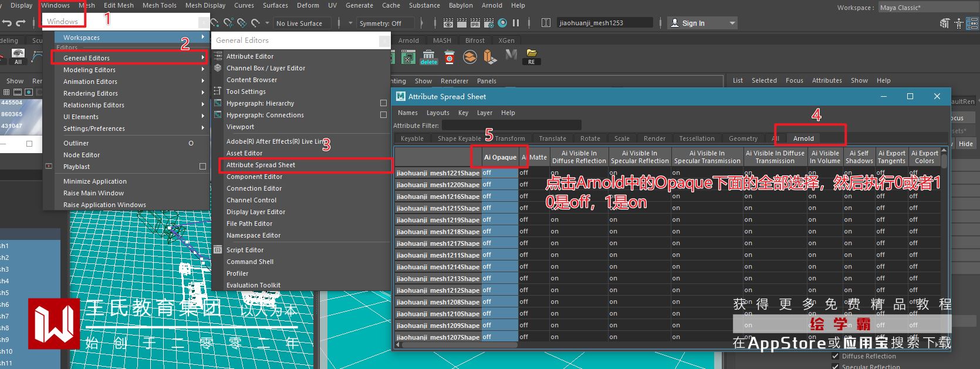980x369 pixels.
Task: Click the viewport film gate icon
Action: 18,93
